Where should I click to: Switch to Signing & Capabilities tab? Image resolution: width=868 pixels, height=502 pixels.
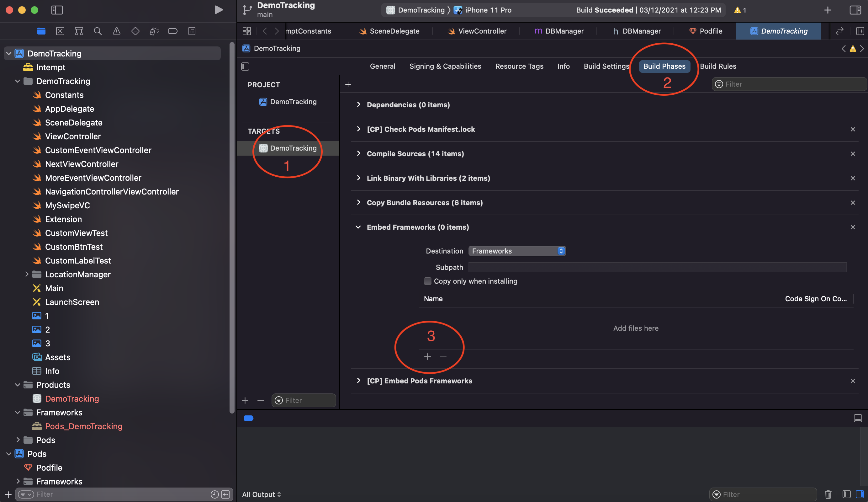click(x=445, y=66)
